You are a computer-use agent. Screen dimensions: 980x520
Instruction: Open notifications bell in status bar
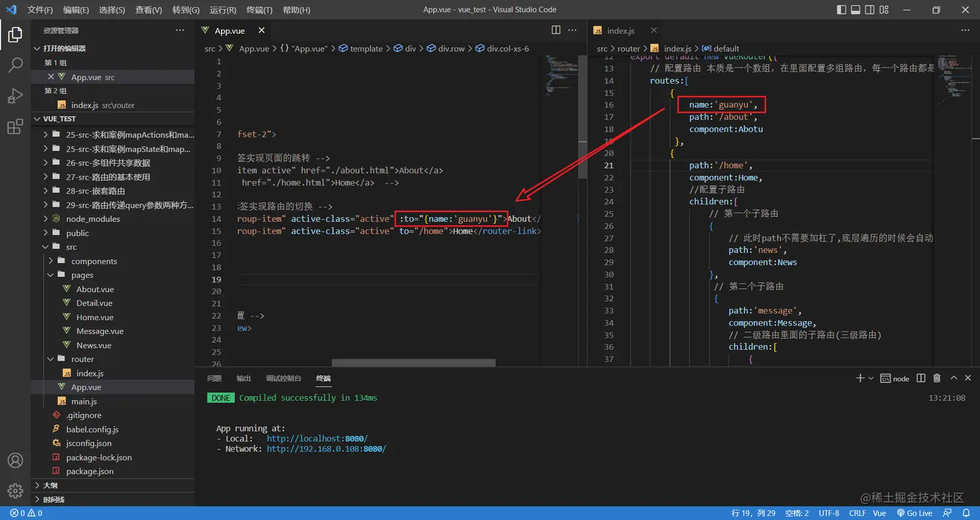tap(965, 513)
